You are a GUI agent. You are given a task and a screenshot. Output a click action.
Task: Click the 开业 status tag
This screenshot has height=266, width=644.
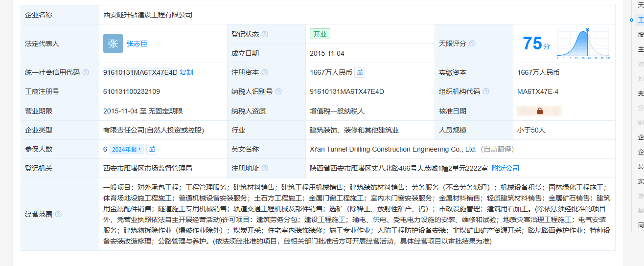coord(320,34)
